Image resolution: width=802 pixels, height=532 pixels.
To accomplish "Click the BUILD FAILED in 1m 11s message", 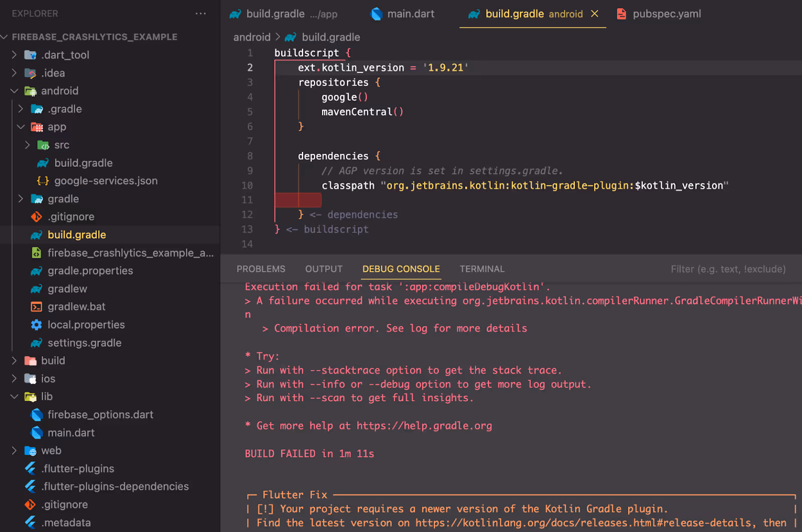I will tap(309, 454).
